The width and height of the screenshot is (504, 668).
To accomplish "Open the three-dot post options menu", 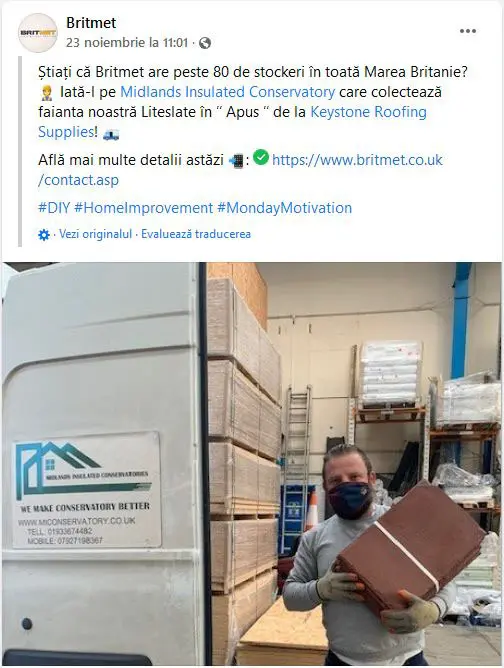I will click(467, 31).
